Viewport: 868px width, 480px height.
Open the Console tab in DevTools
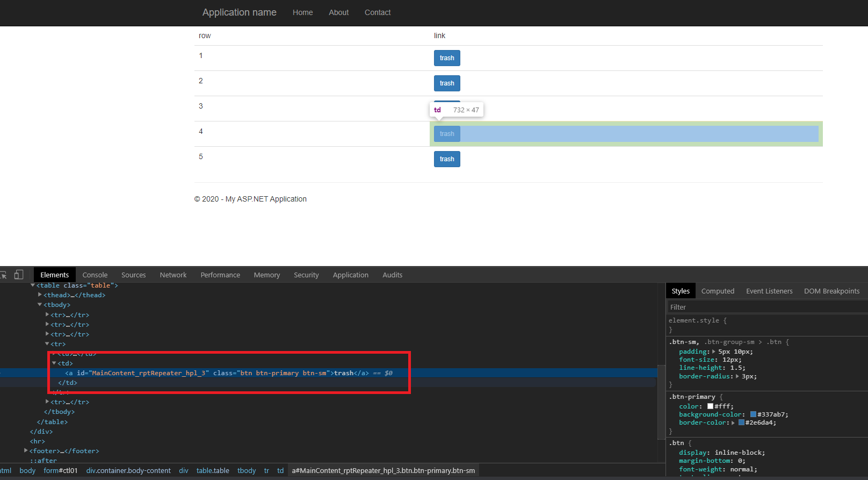(95, 275)
